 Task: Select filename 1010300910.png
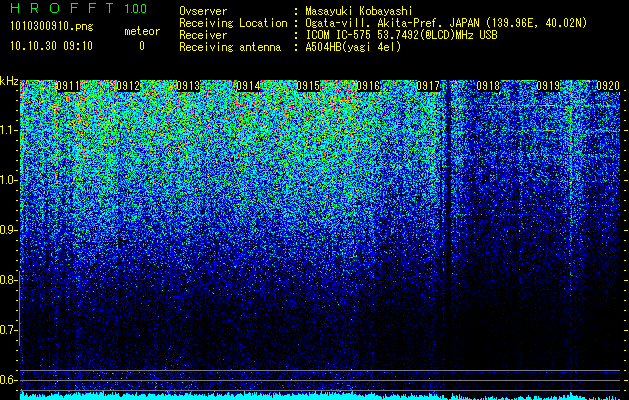pyautogui.click(x=51, y=27)
